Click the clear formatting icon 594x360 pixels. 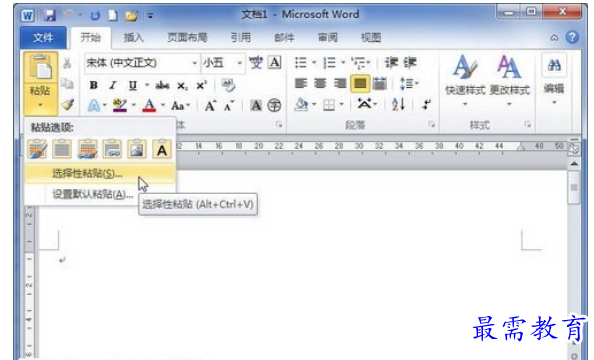pos(228,85)
